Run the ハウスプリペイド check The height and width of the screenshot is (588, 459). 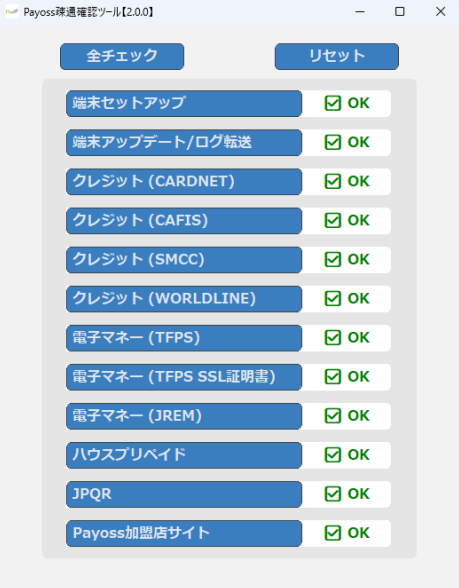coord(184,455)
